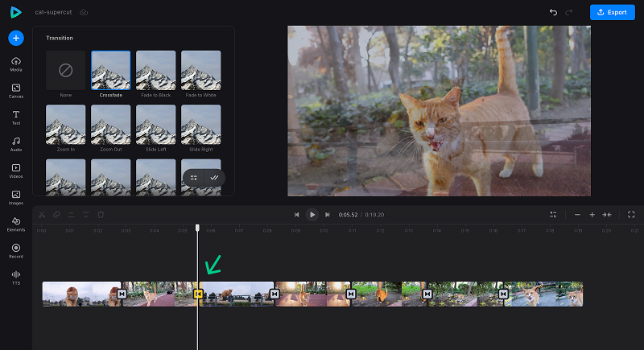Click transition marker between first and second clips

tap(122, 294)
